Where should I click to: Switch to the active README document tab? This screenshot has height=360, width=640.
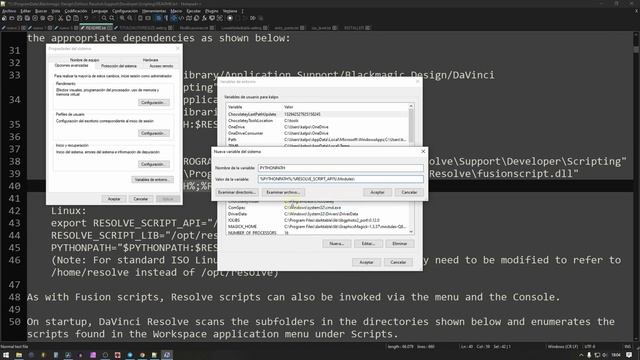(97, 28)
